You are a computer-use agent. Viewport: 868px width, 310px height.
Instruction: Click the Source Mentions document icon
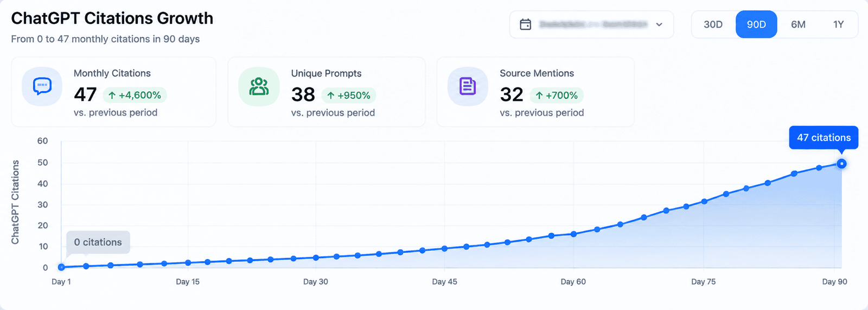point(468,86)
